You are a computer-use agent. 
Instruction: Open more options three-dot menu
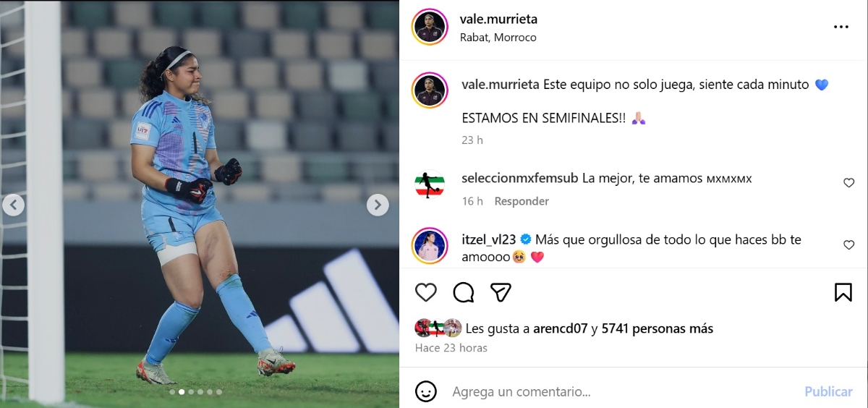point(841,27)
